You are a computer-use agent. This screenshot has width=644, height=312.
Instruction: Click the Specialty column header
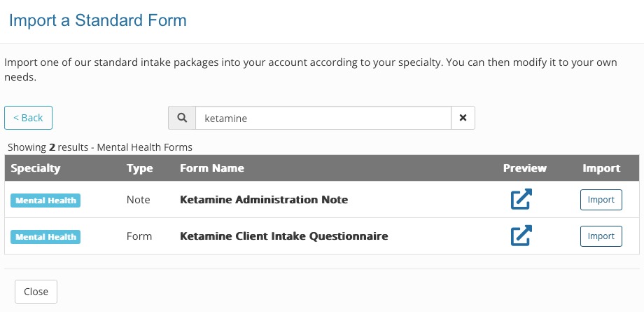tap(35, 168)
